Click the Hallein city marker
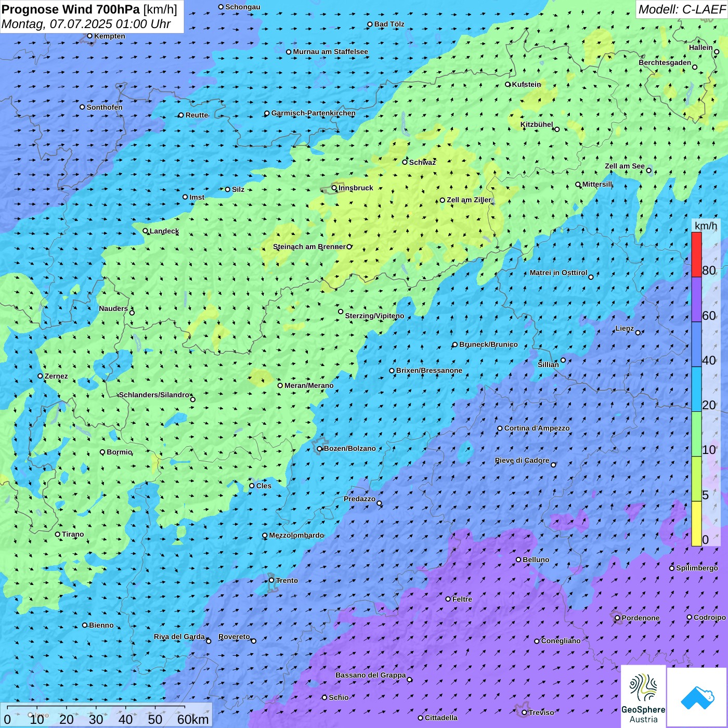 pyautogui.click(x=717, y=52)
